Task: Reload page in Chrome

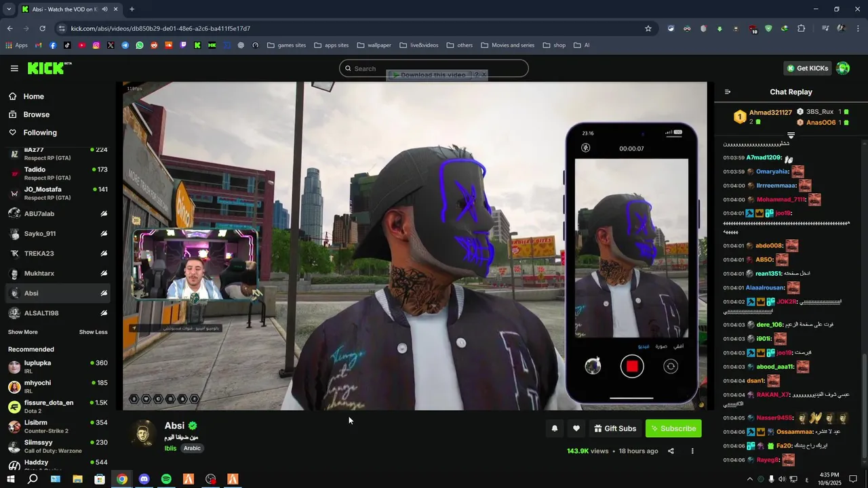Action: click(x=42, y=28)
